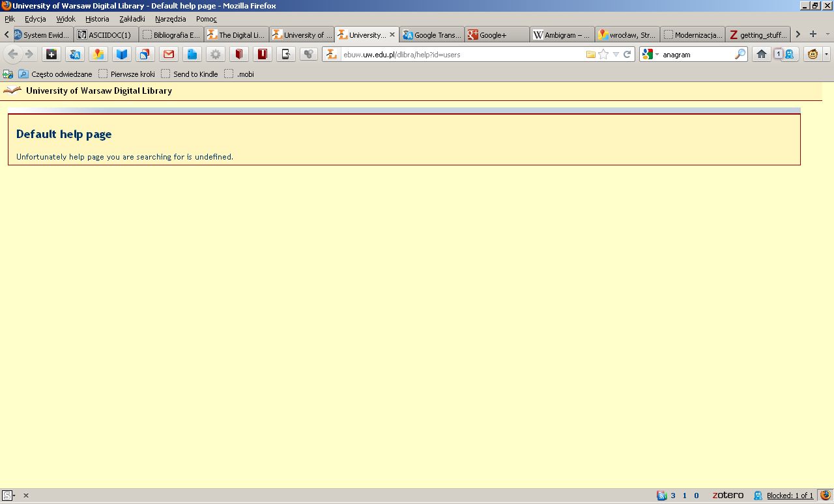This screenshot has height=504, width=834.
Task: Open the Historia menu
Action: tap(97, 19)
